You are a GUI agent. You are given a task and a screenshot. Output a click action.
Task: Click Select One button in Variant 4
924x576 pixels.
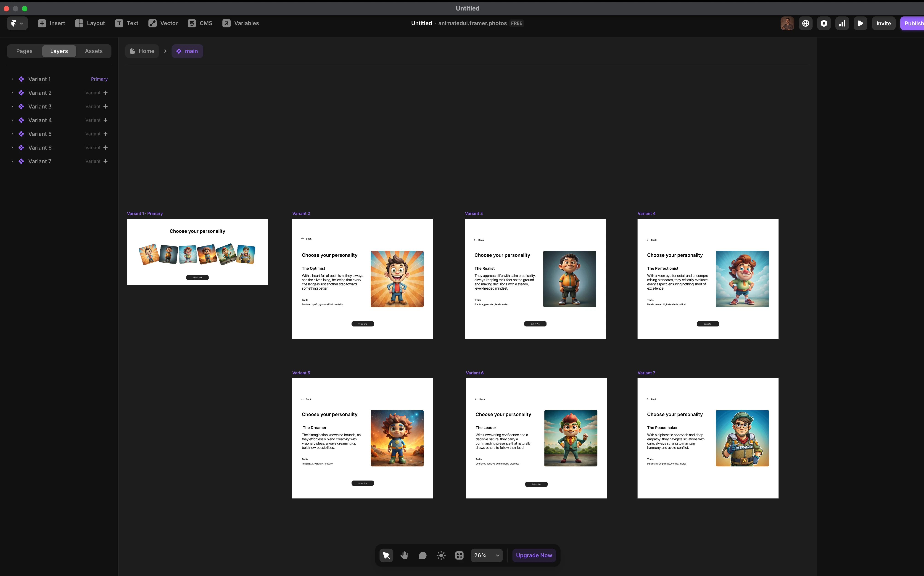pos(708,324)
